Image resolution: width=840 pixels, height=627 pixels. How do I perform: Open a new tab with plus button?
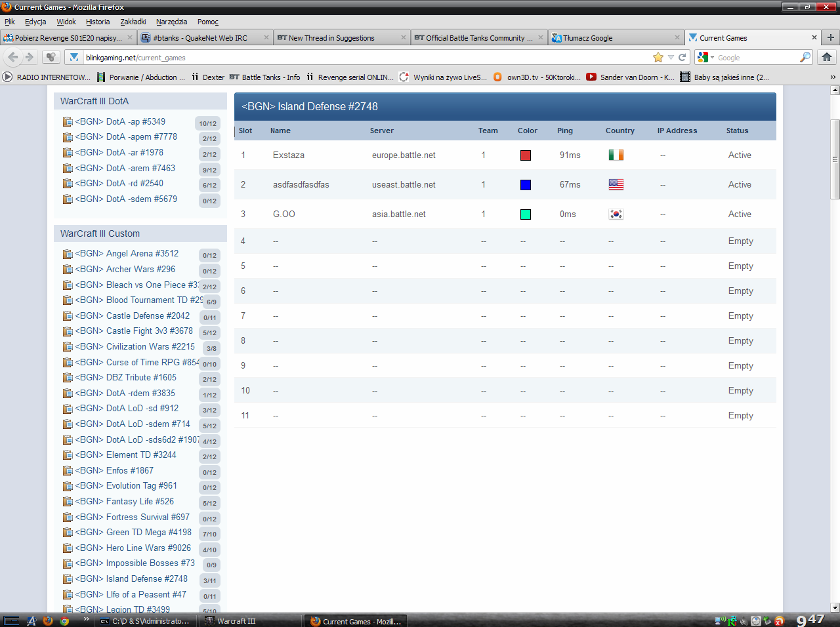click(x=830, y=37)
